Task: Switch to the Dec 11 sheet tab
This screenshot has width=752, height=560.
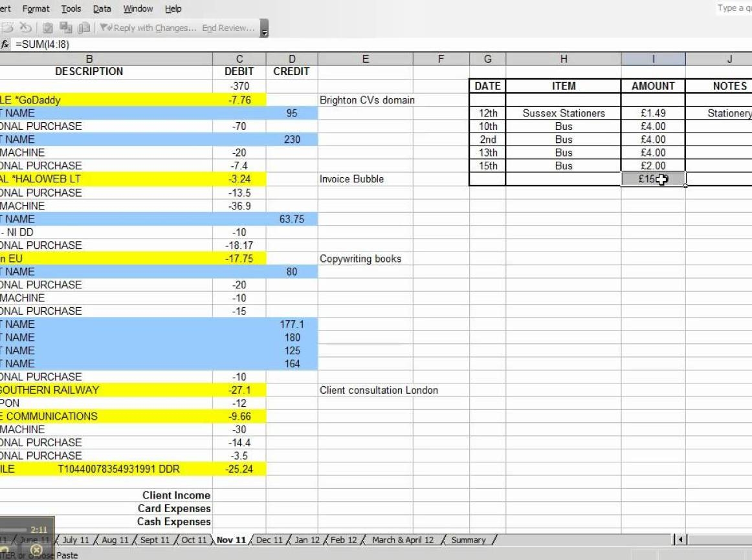Action: click(x=269, y=539)
